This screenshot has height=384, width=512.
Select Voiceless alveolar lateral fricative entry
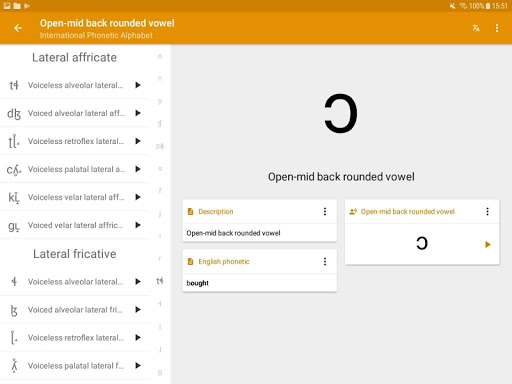point(75,282)
